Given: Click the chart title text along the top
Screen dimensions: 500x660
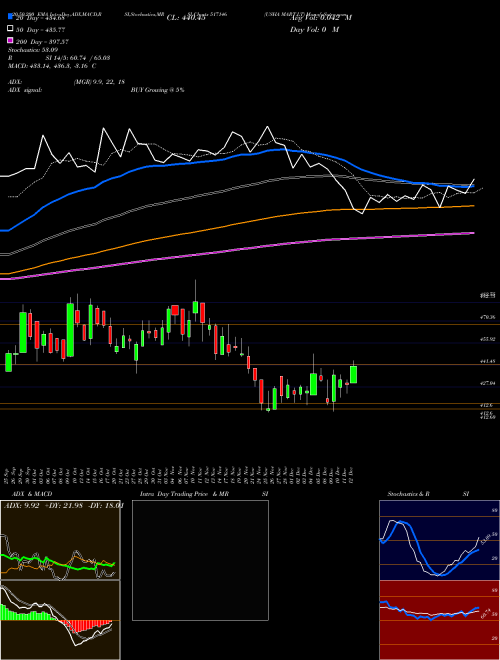Looking at the screenshot, I should point(181,14).
